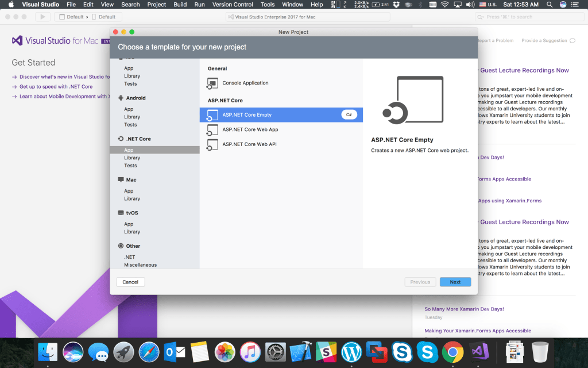Open Google Chrome from the Dock
The height and width of the screenshot is (368, 588).
pyautogui.click(x=452, y=352)
